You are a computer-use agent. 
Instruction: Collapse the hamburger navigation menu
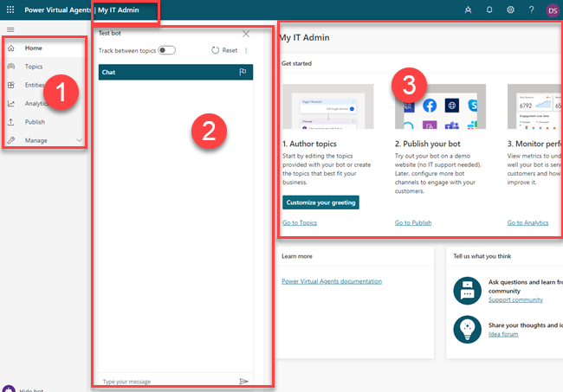pyautogui.click(x=10, y=29)
